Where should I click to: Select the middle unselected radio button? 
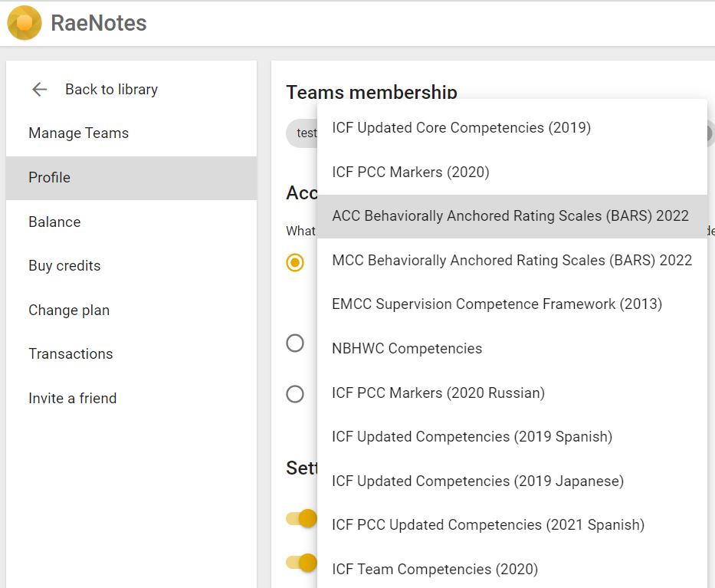pos(295,343)
